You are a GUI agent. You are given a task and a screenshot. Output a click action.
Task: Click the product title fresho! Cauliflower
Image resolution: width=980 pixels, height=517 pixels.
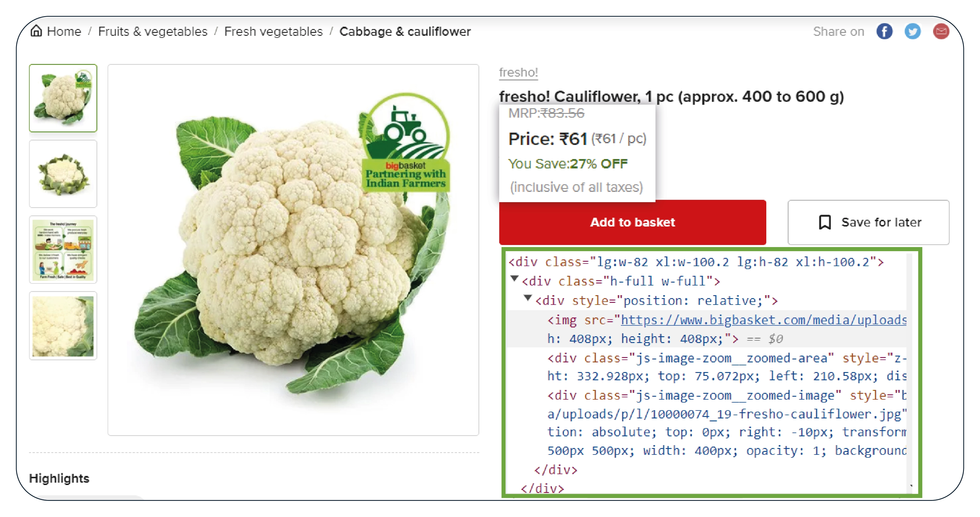point(672,97)
